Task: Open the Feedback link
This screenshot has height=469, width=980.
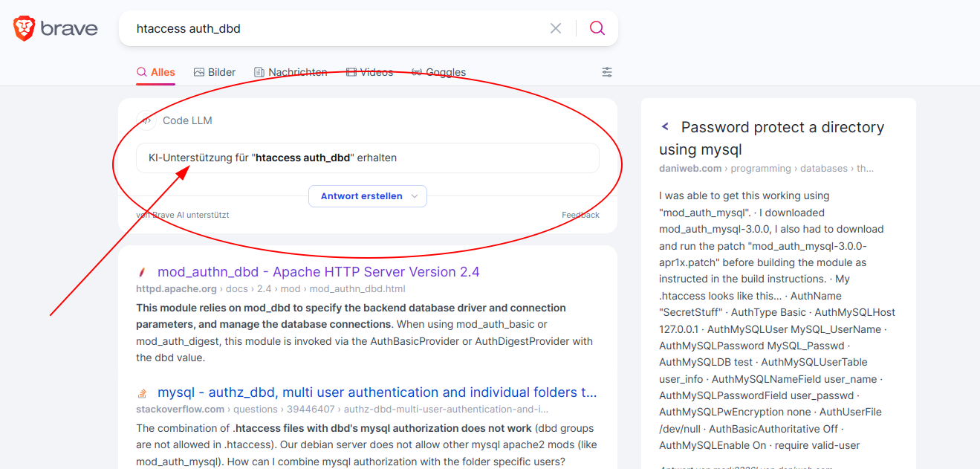Action: 580,215
